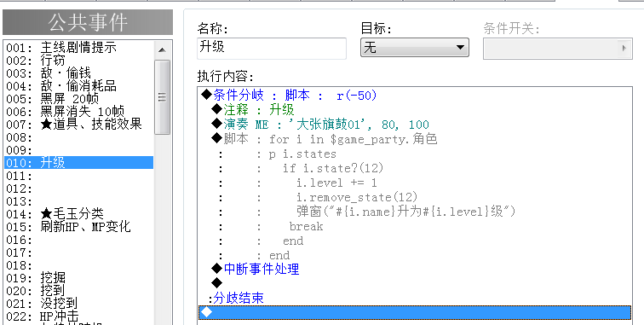Select empty event slot 008
This screenshot has width=644, height=325.
[79, 137]
